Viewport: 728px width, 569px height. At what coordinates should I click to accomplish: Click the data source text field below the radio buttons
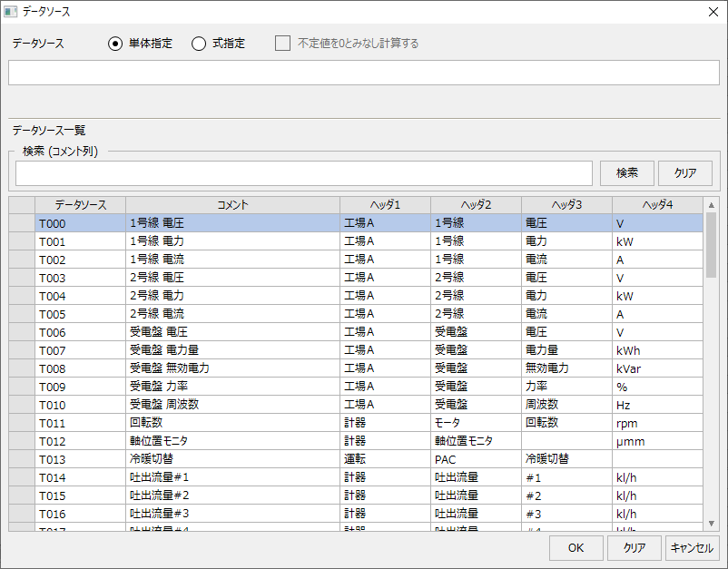(x=363, y=73)
